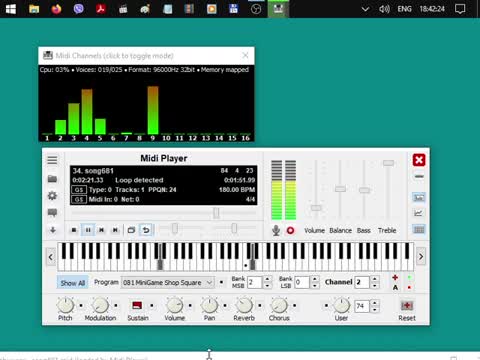This screenshot has height=360, width=480.
Task: Start recording with the red record button
Action: pyautogui.click(x=290, y=230)
